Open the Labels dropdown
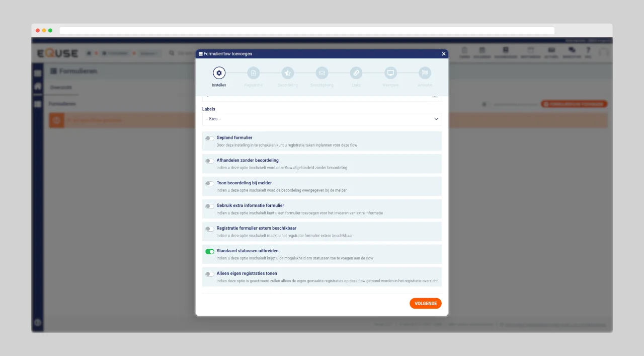 point(322,119)
